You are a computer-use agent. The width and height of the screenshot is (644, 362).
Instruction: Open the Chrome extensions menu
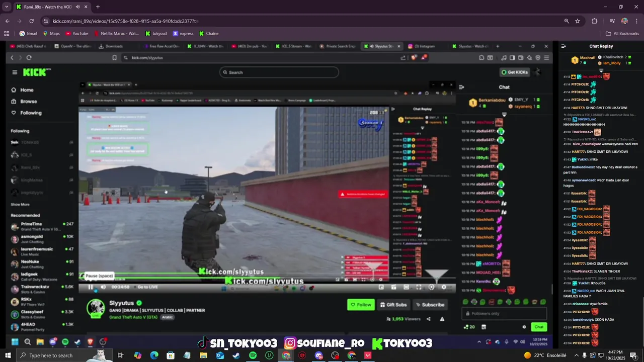click(595, 21)
